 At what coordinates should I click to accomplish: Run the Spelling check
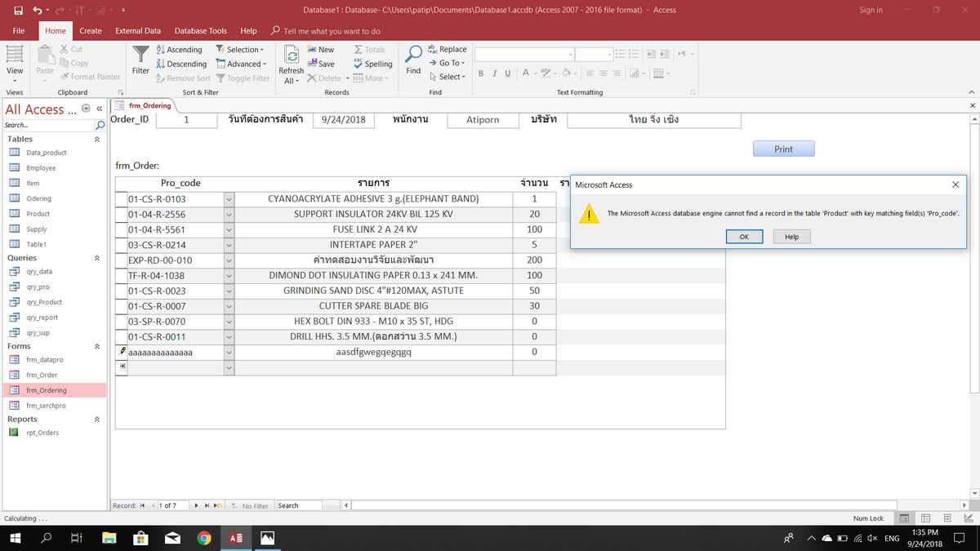[372, 64]
